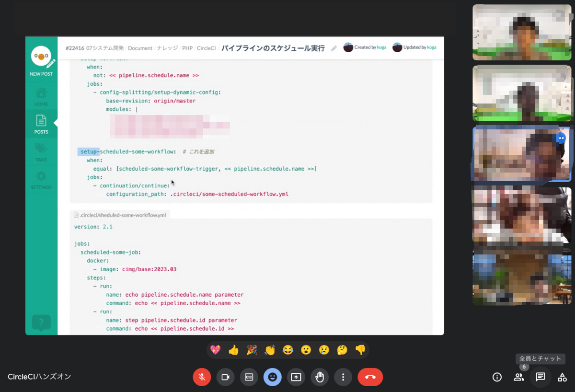Click meeting name CircleCIハンズオン
The image size is (575, 392).
coord(39,377)
